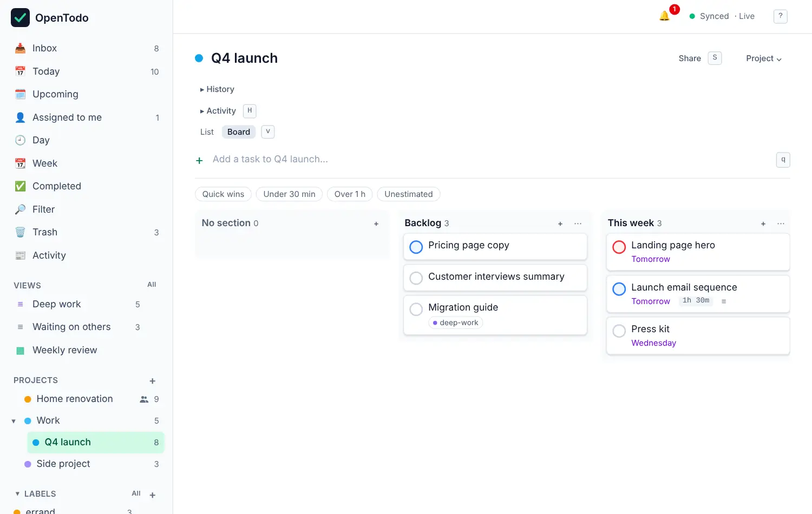Add a task to the Backlog column
Screen dimensions: 812x514
(x=560, y=223)
